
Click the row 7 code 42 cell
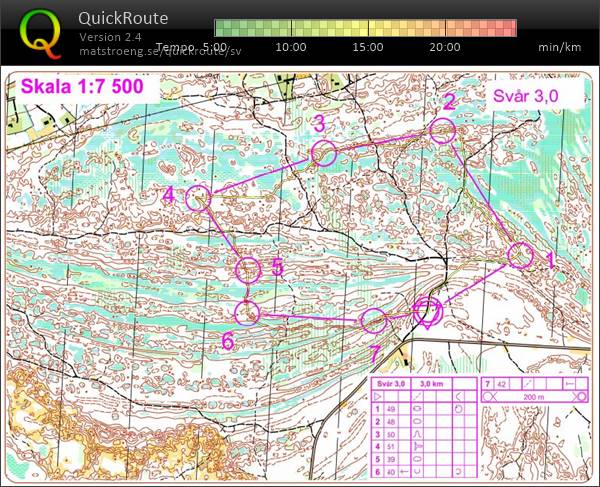(501, 384)
